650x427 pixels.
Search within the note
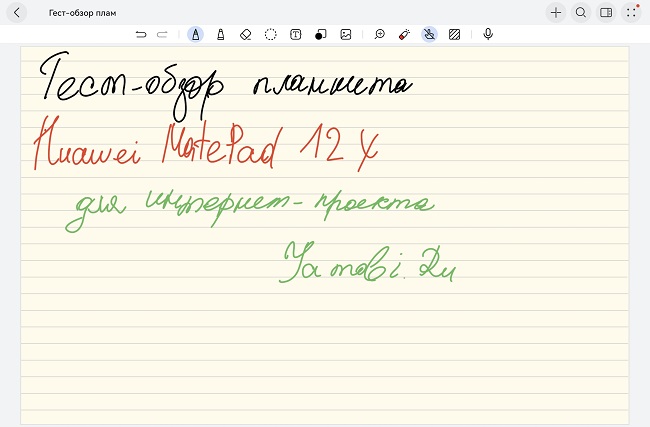(581, 12)
